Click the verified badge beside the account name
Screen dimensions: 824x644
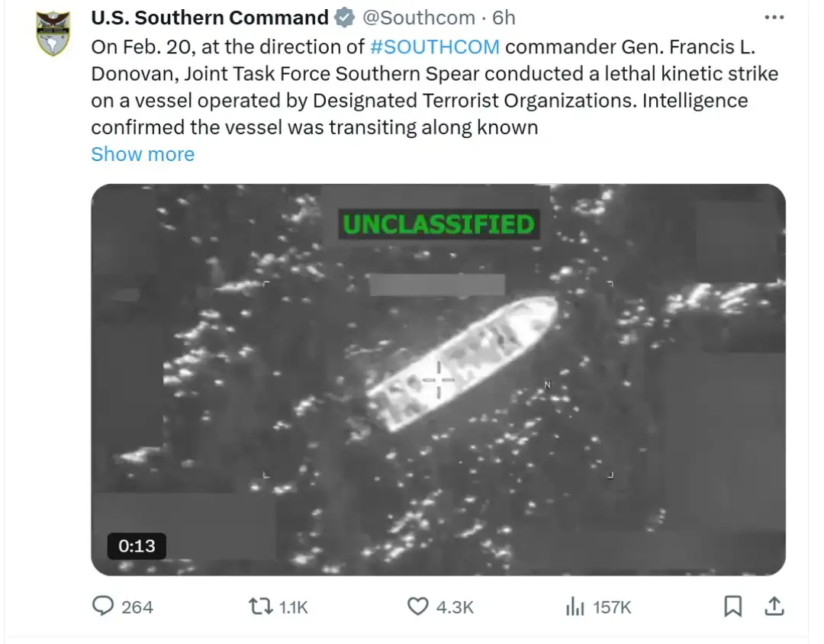pos(346,18)
